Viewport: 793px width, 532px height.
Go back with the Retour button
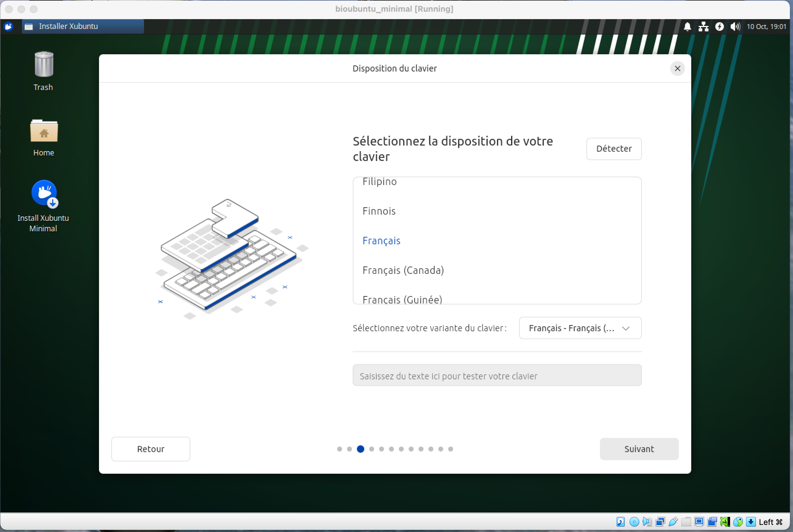[150, 449]
